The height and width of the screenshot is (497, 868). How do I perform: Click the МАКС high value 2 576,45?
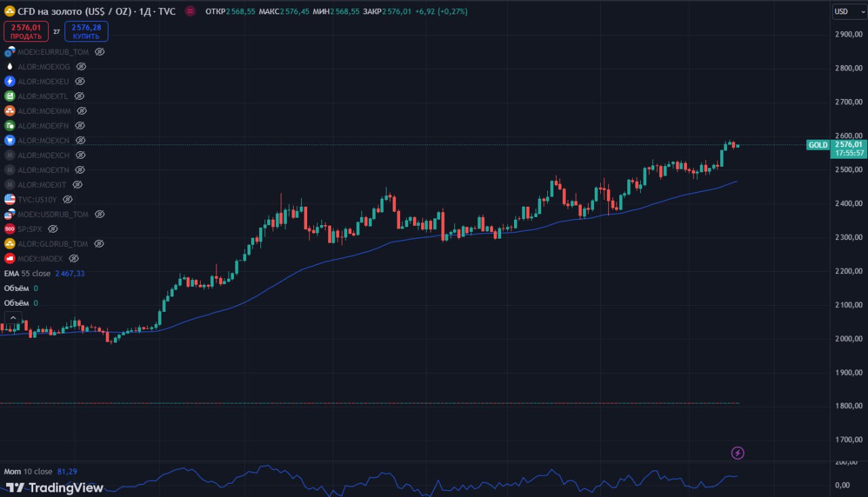tap(295, 12)
